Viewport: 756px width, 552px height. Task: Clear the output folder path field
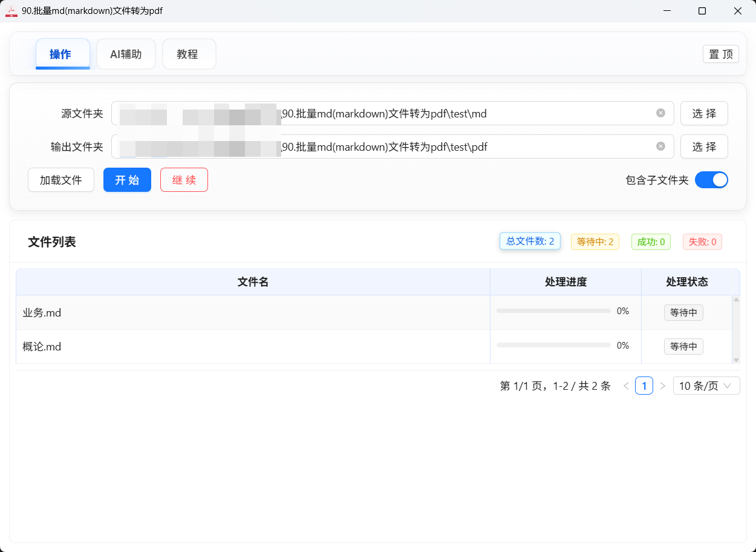click(x=660, y=146)
